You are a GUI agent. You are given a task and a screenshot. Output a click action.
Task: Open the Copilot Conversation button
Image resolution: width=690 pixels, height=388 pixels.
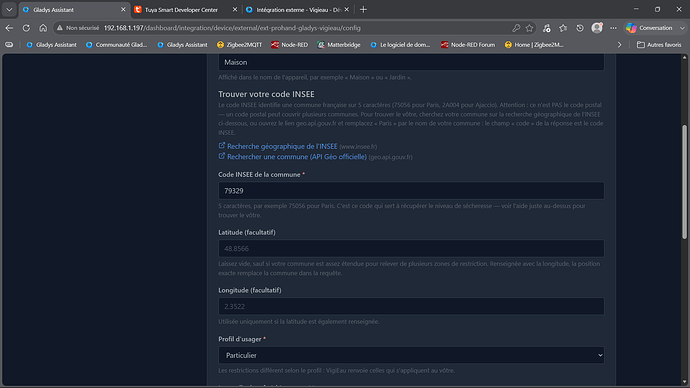click(650, 28)
